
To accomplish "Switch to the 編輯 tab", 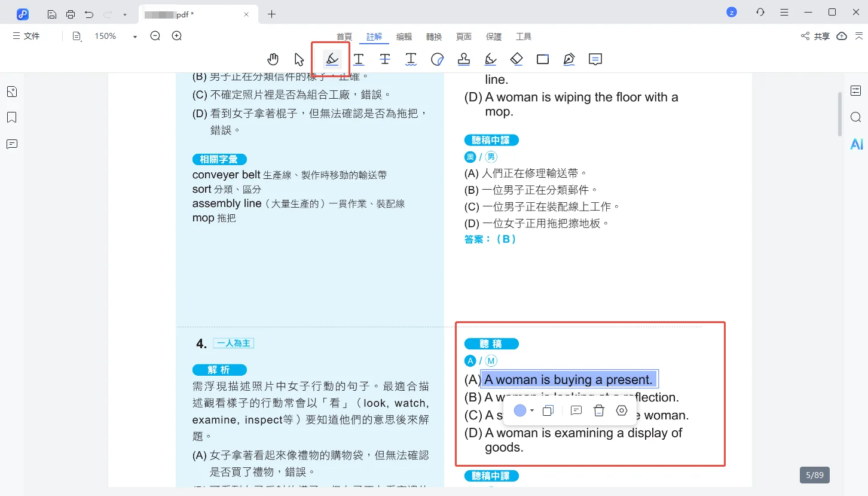I will 404,36.
